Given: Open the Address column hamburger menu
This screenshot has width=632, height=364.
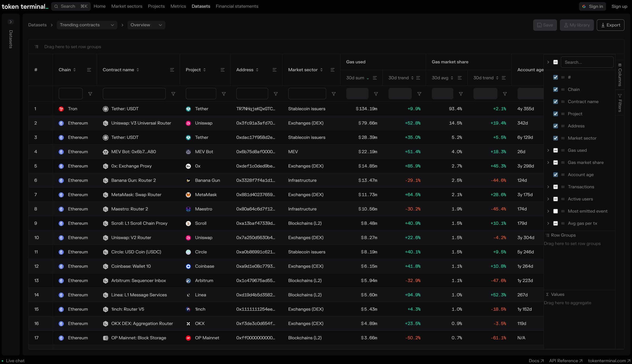Looking at the screenshot, I should [x=274, y=70].
